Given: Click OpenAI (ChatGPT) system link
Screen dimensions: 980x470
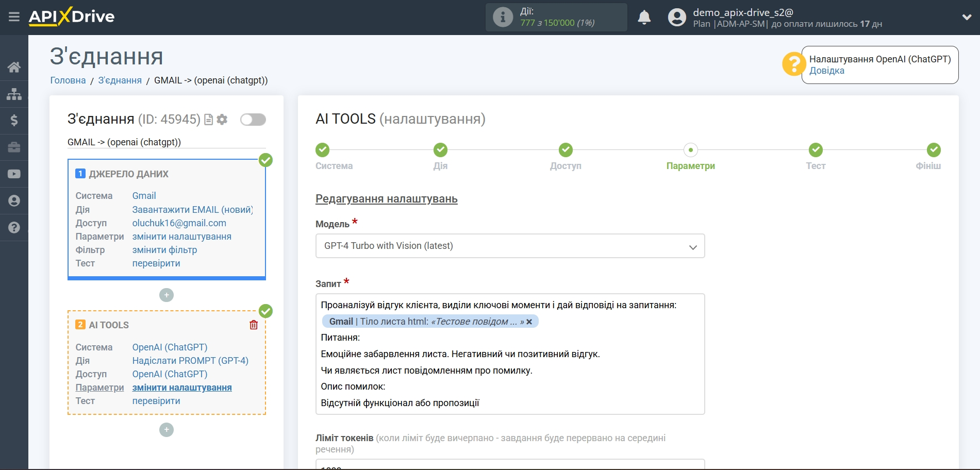Looking at the screenshot, I should point(170,347).
